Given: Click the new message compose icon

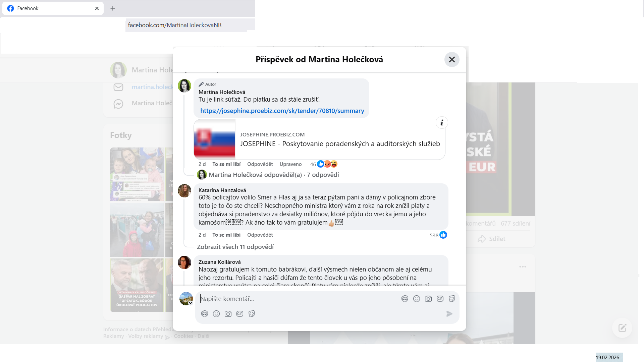Looking at the screenshot, I should (x=622, y=328).
